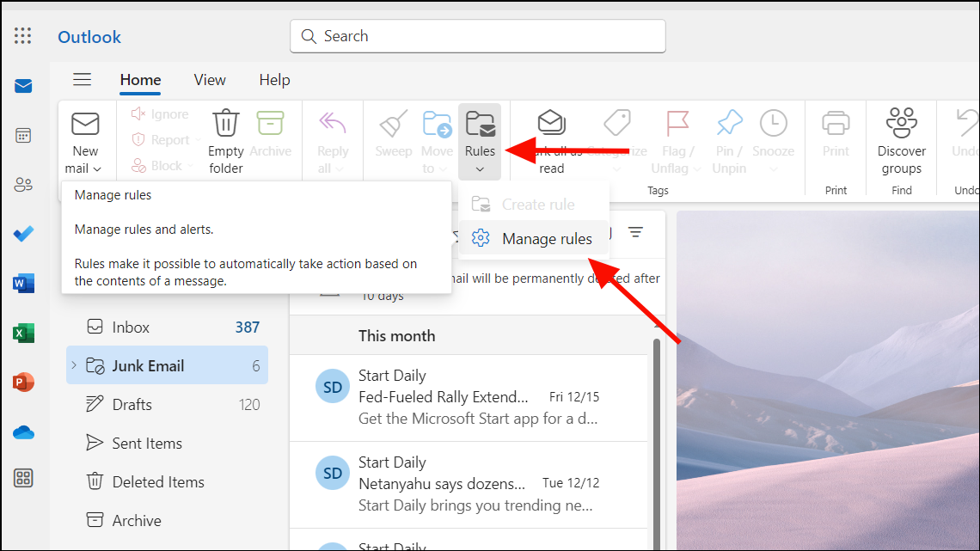Expand the Rules dropdown chevron
Screen dimensions: 980x551
point(480,169)
